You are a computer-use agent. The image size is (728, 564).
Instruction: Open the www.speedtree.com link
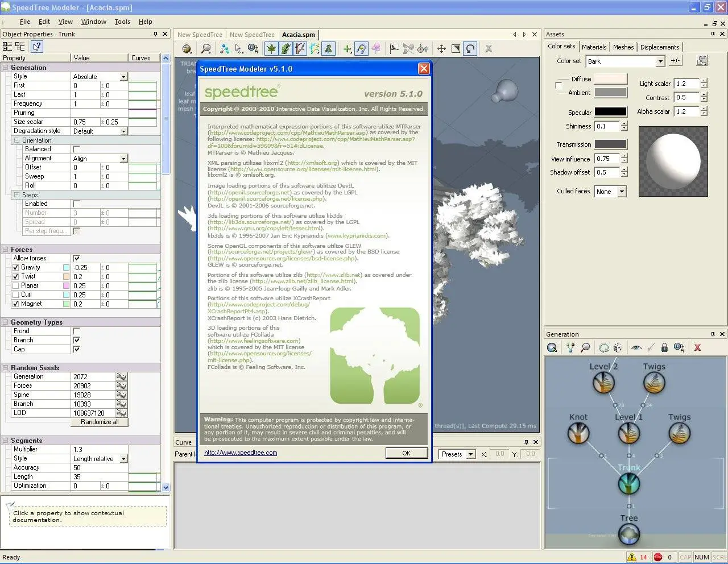click(241, 453)
